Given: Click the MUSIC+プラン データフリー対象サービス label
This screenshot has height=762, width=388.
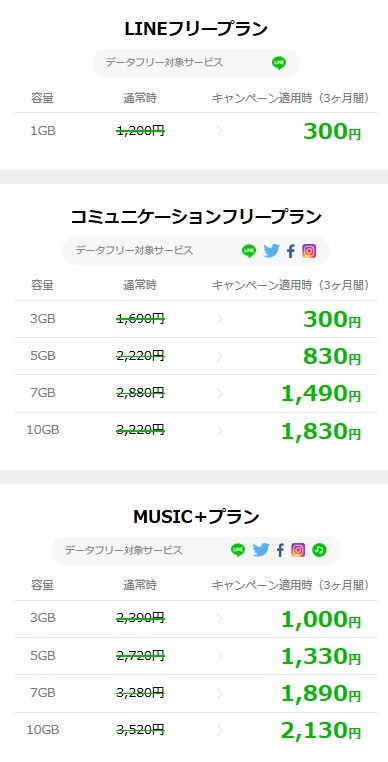Looking at the screenshot, I should (x=123, y=550).
